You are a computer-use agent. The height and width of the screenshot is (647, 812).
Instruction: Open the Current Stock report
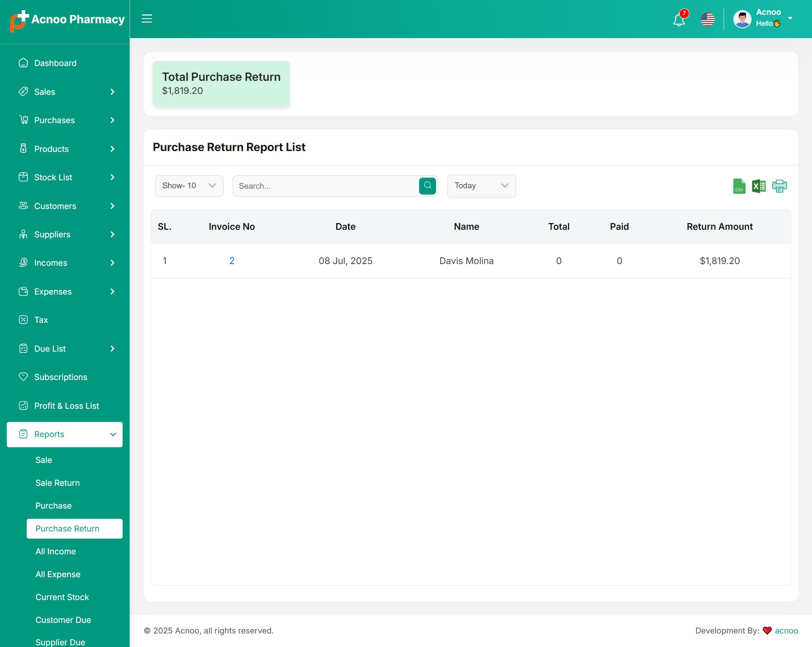[62, 597]
